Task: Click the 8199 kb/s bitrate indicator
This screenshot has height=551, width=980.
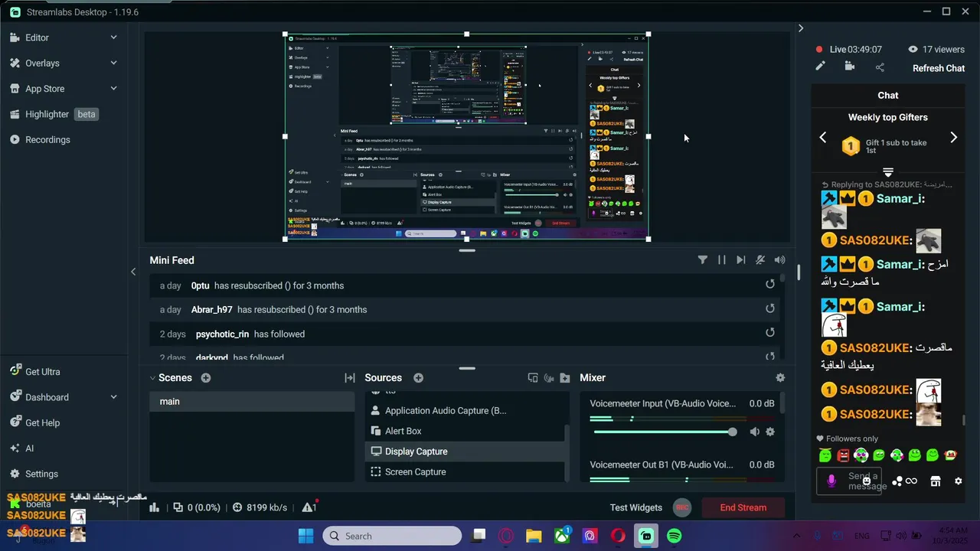Action: (260, 507)
